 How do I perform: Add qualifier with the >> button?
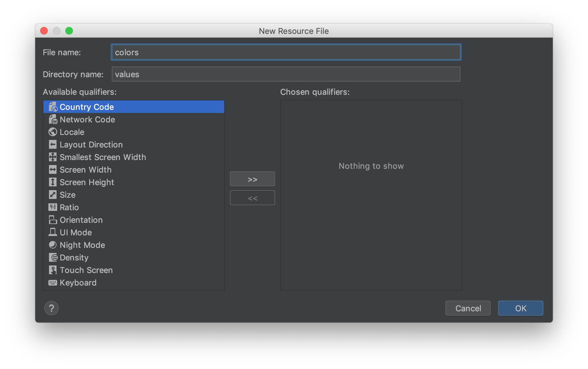[252, 179]
